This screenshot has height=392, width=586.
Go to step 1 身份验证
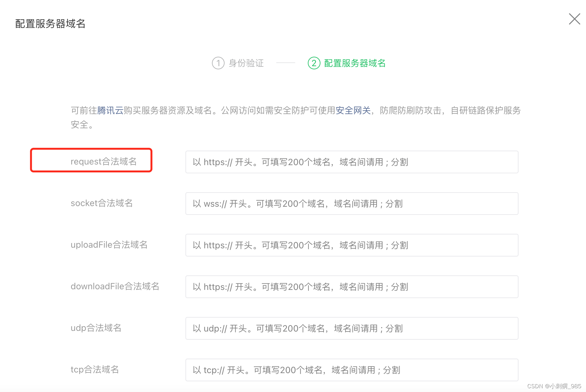pos(238,63)
